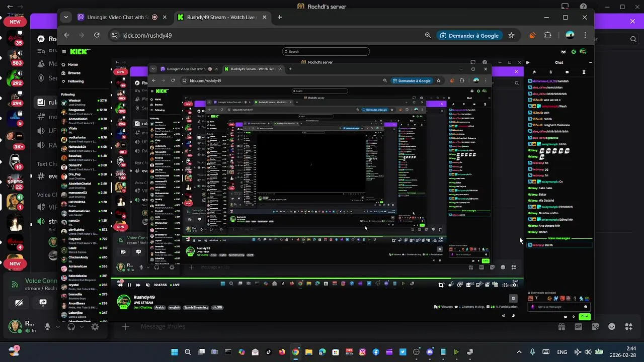644x362 pixels.
Task: Open Discord sticker picker
Action: (595, 326)
